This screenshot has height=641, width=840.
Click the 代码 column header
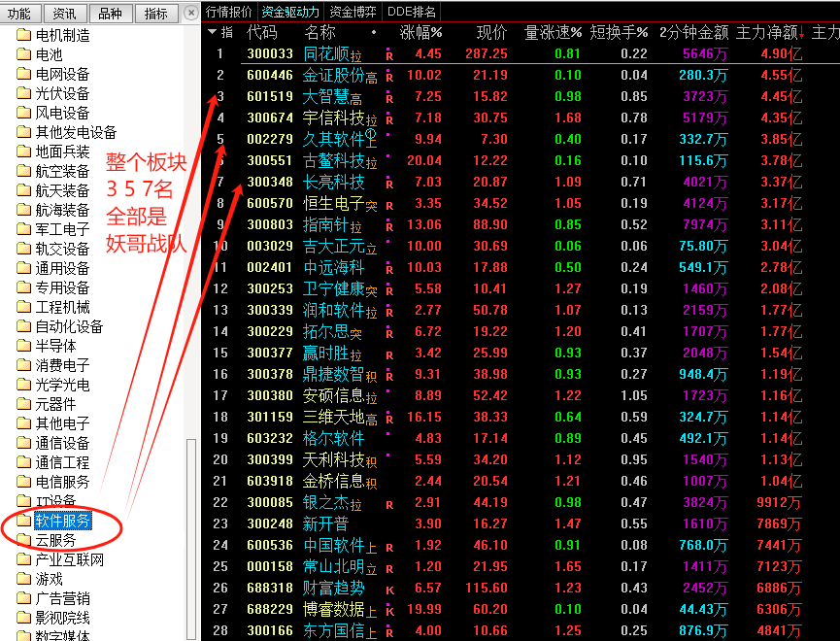point(262,33)
